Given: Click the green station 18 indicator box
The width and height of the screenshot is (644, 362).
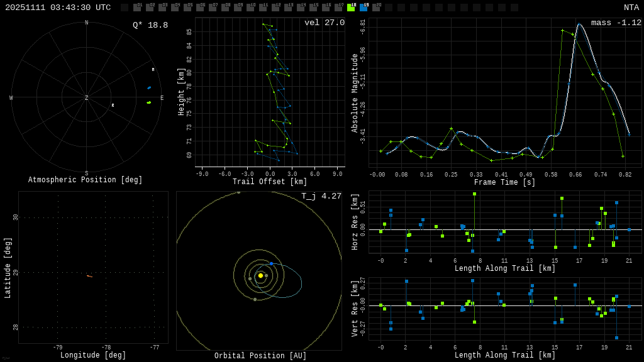Looking at the screenshot, I should (351, 8).
